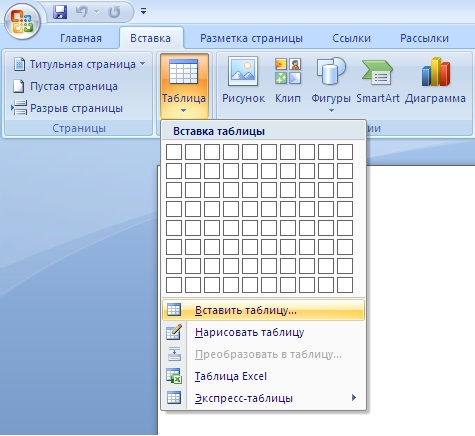Switch to the Ссылки tab
The width and height of the screenshot is (475, 436).
coord(351,38)
